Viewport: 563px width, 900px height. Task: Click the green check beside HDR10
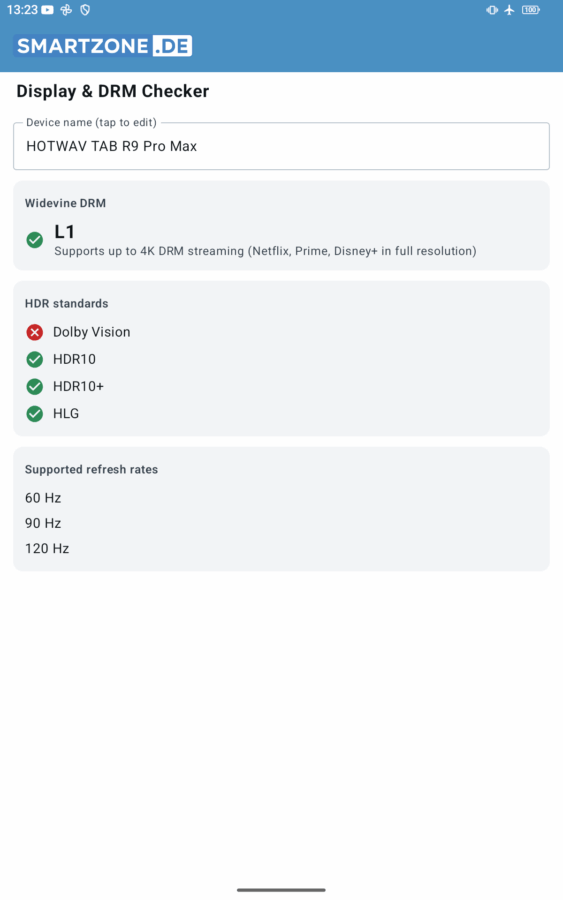click(x=34, y=359)
